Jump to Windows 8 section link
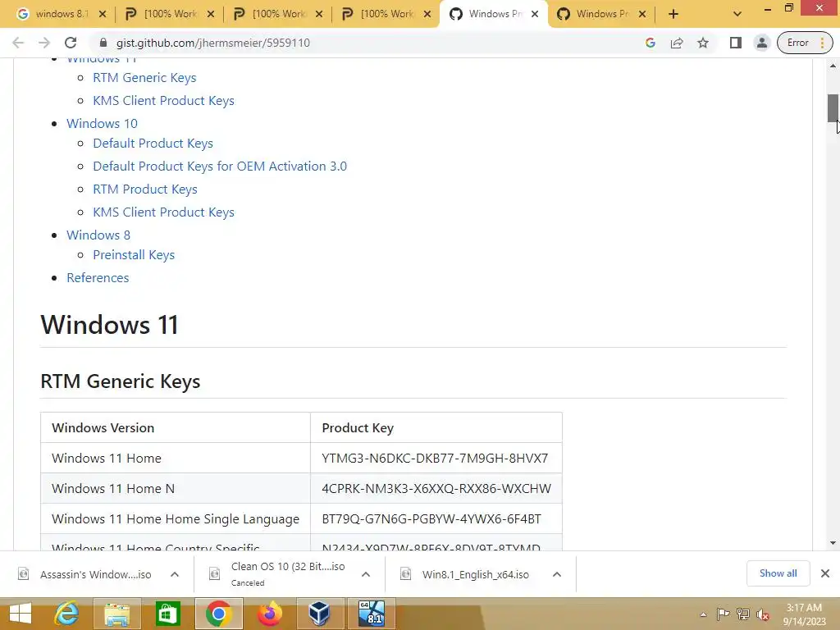Screen dimensions: 840x630 coord(98,235)
